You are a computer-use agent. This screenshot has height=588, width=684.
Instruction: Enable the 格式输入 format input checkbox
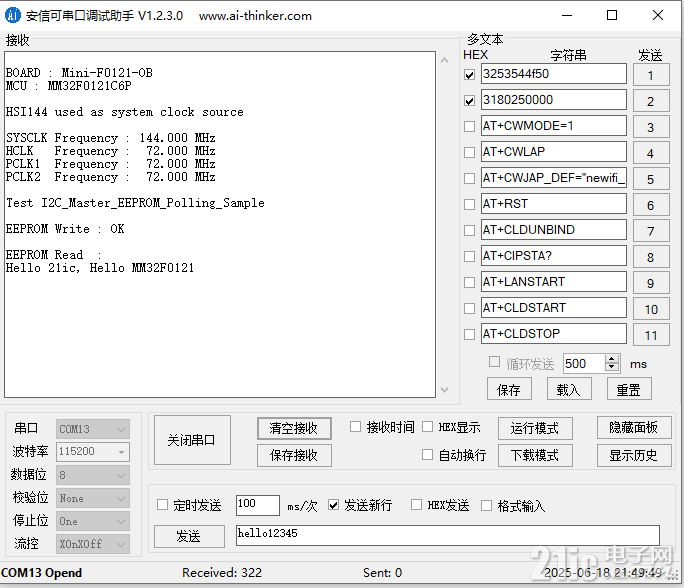tap(486, 506)
